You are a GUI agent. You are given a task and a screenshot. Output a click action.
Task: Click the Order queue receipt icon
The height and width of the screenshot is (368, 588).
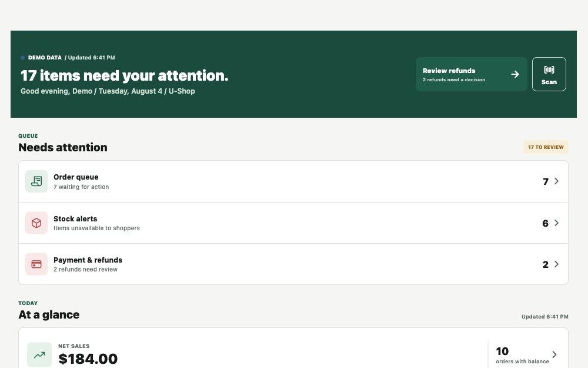[x=36, y=181]
